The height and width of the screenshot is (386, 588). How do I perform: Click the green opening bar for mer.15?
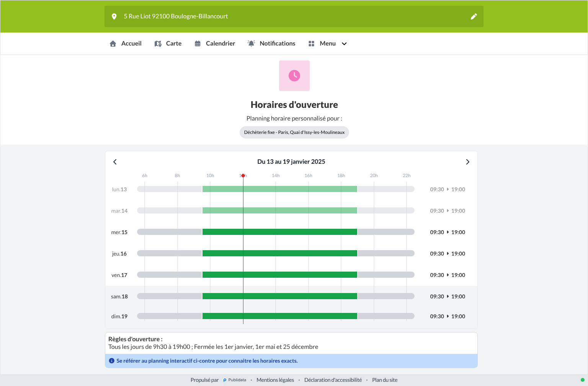click(280, 232)
